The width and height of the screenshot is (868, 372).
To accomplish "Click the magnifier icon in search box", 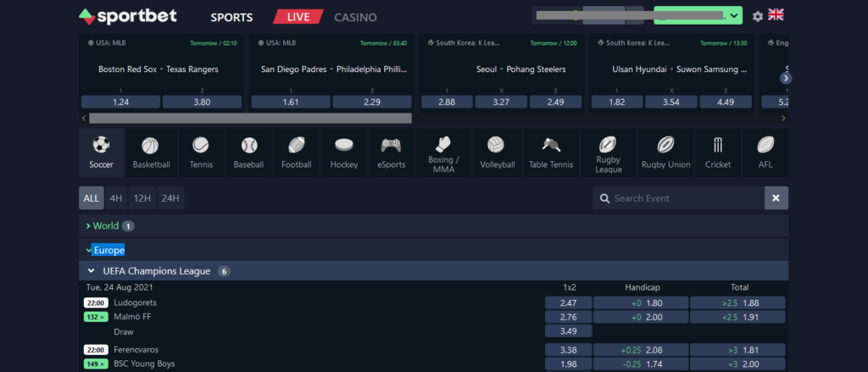I will pos(605,198).
